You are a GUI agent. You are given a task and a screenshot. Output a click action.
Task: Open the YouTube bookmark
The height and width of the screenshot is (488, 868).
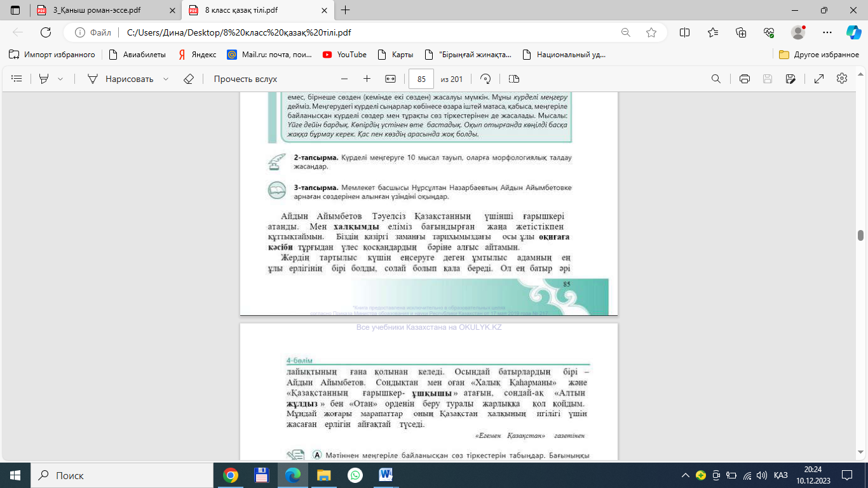tap(345, 55)
